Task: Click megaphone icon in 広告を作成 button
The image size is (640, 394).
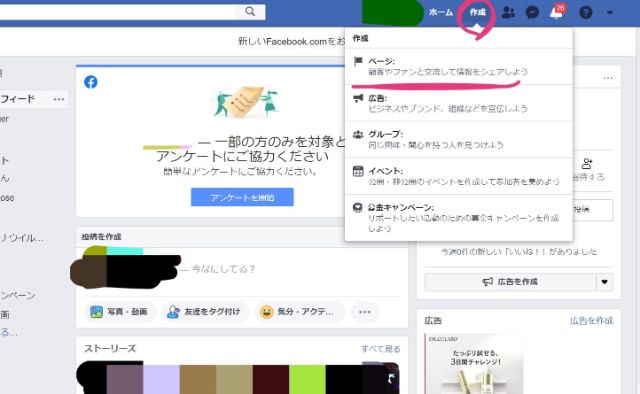Action: [488, 282]
